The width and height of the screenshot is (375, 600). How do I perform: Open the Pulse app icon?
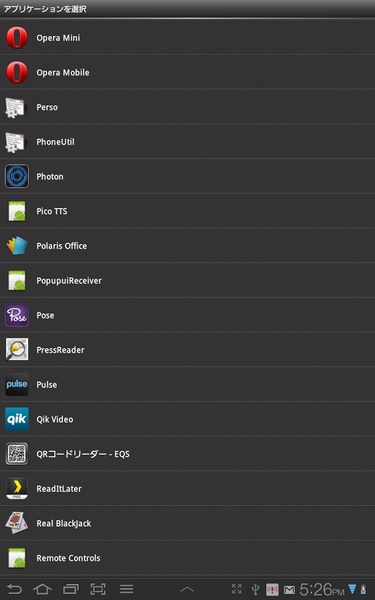coord(17,385)
